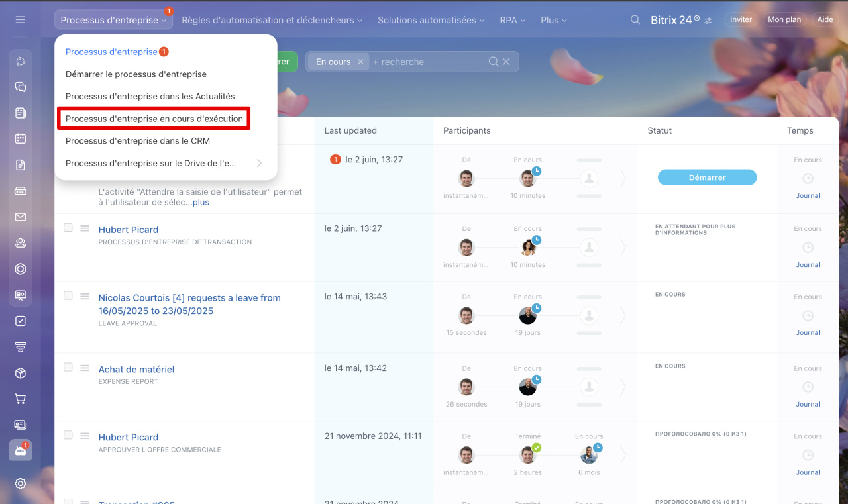Open the Online Store cart icon

(x=21, y=399)
